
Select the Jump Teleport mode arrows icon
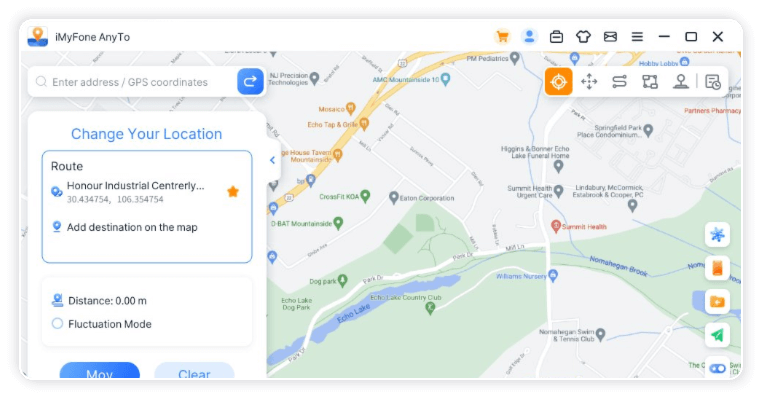pyautogui.click(x=589, y=82)
